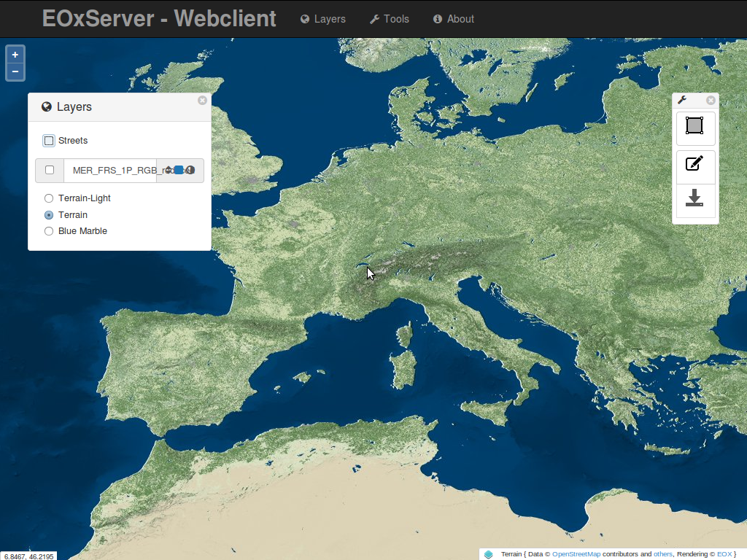747x560 pixels.
Task: Select the Terrain base layer radio
Action: (x=49, y=215)
